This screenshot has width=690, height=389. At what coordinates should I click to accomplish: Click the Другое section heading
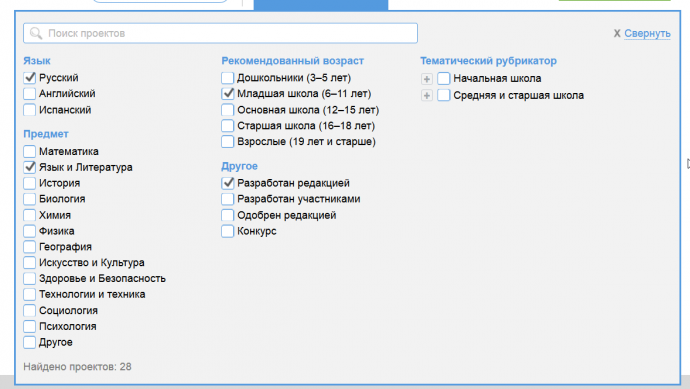(x=239, y=166)
